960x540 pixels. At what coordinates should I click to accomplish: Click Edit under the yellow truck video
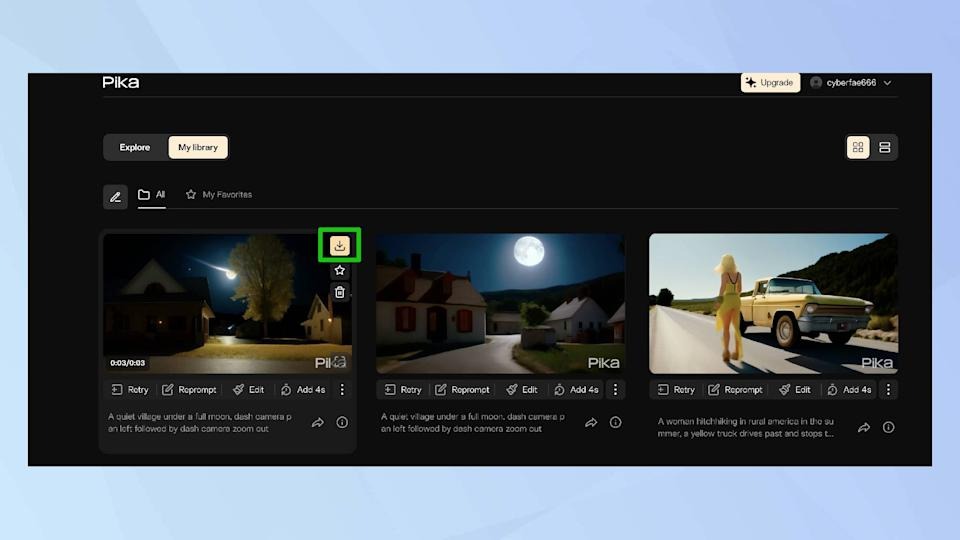tap(795, 390)
